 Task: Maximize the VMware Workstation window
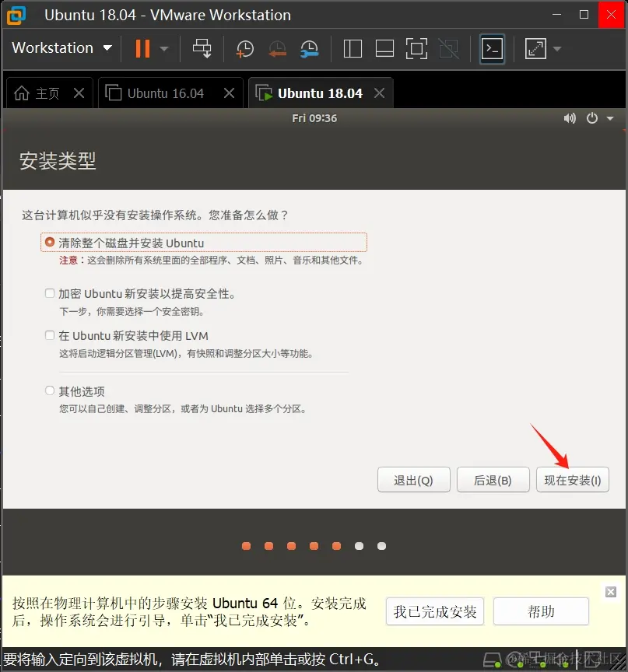(584, 15)
